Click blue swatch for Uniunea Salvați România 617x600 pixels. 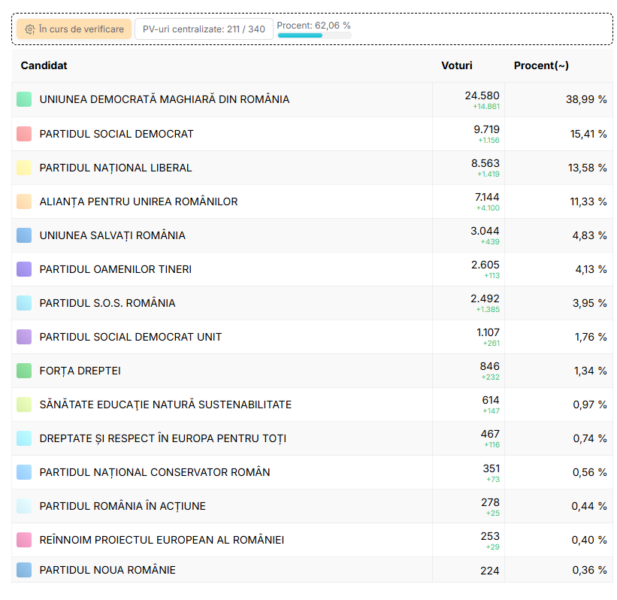[24, 236]
